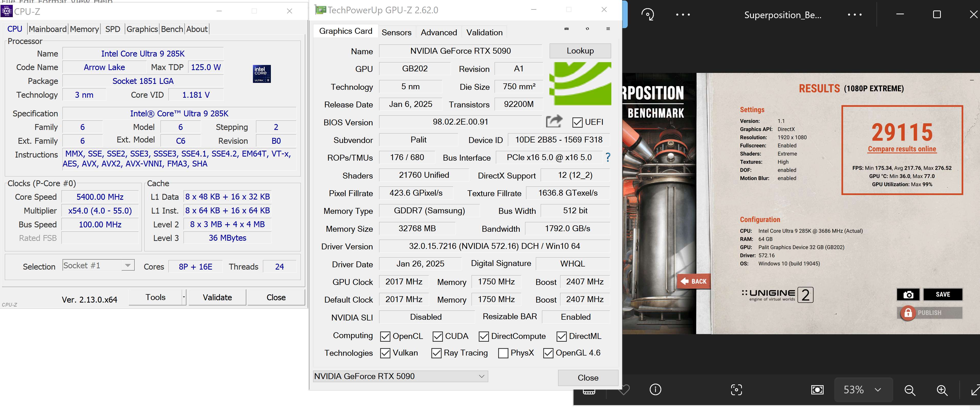
Task: Click the BIOS export share arrow icon
Action: (554, 121)
